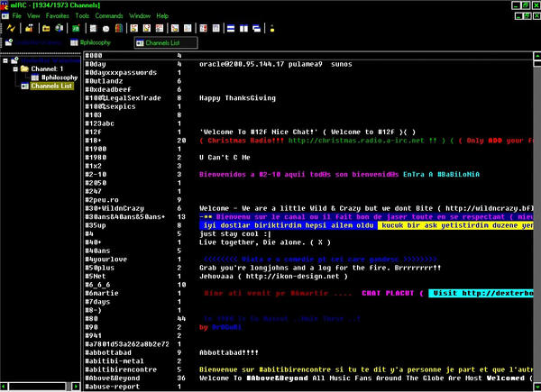The height and width of the screenshot is (392, 541).
Task: Select the #Above&Beyond channel row
Action: click(x=114, y=378)
